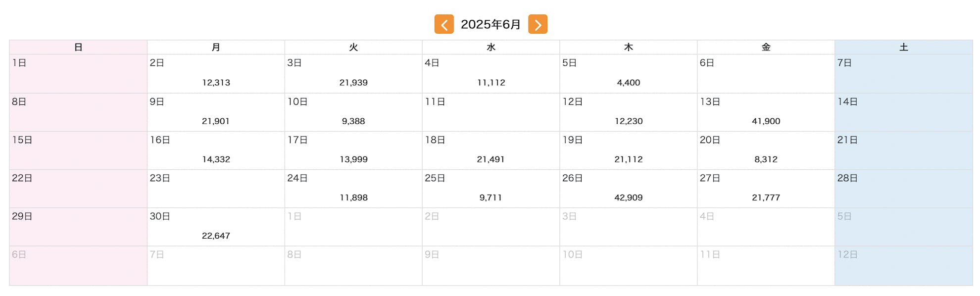Click the 1日 Sunday cell

coord(78,74)
